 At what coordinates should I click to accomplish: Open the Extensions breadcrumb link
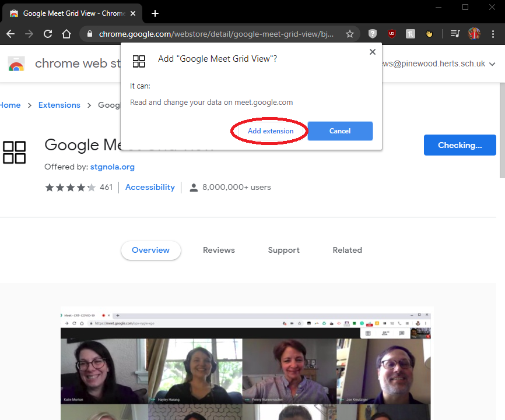[59, 105]
